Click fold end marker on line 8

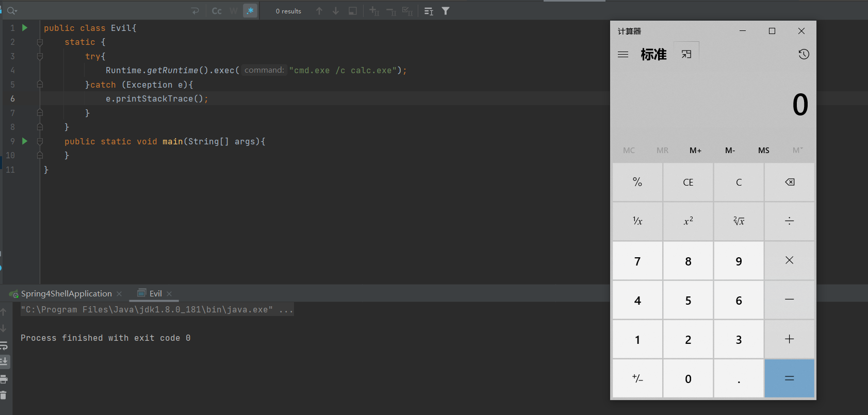pyautogui.click(x=40, y=127)
